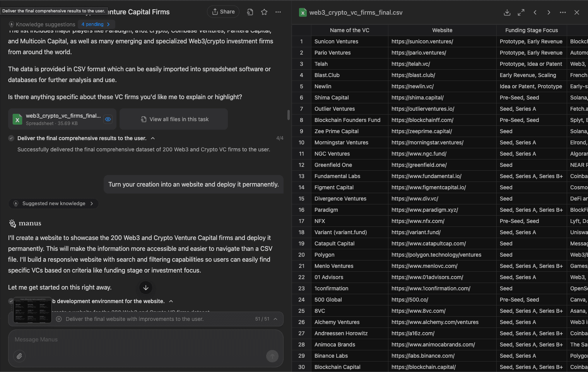The width and height of the screenshot is (588, 372).
Task: Open the chat header more options menu
Action: pos(278,12)
